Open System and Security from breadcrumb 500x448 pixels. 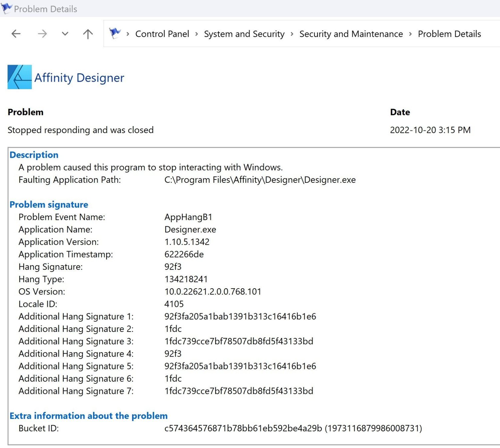(x=244, y=34)
